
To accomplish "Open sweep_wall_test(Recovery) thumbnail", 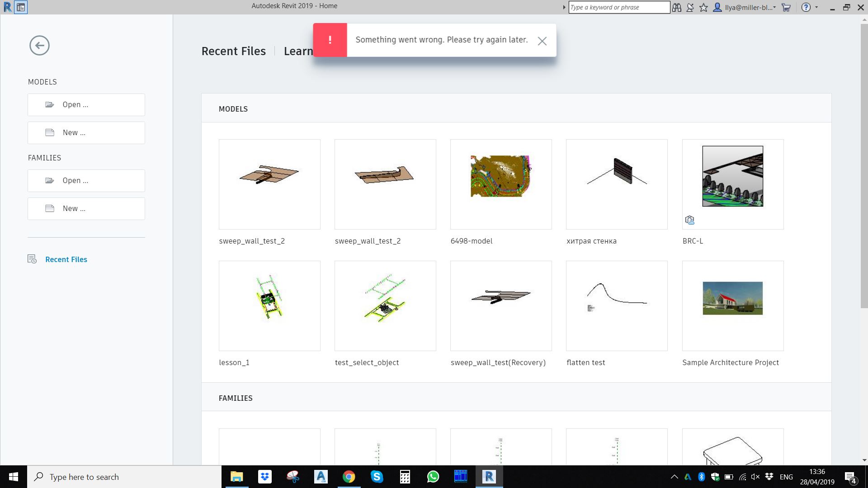I will (501, 306).
